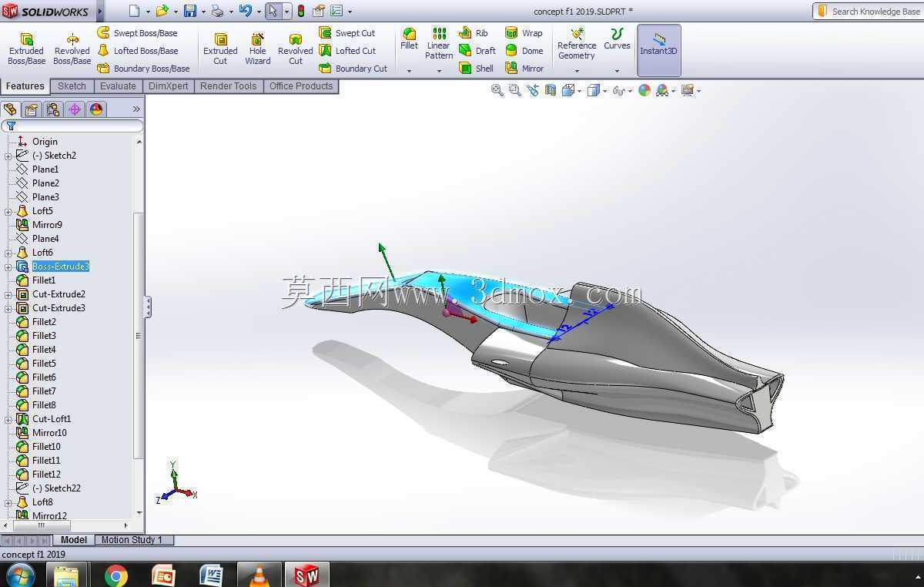Open the Curves tool
Screen dimensions: 924x587
(x=617, y=39)
